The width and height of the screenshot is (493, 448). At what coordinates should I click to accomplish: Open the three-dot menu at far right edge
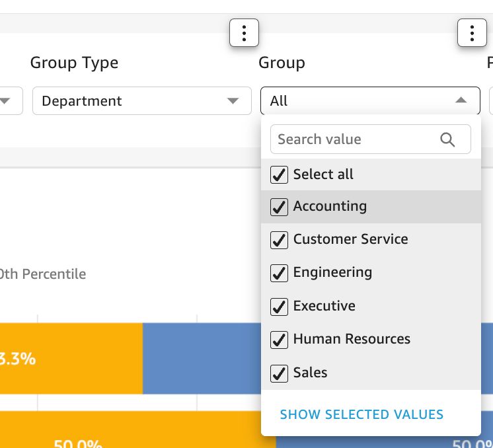coord(472,33)
